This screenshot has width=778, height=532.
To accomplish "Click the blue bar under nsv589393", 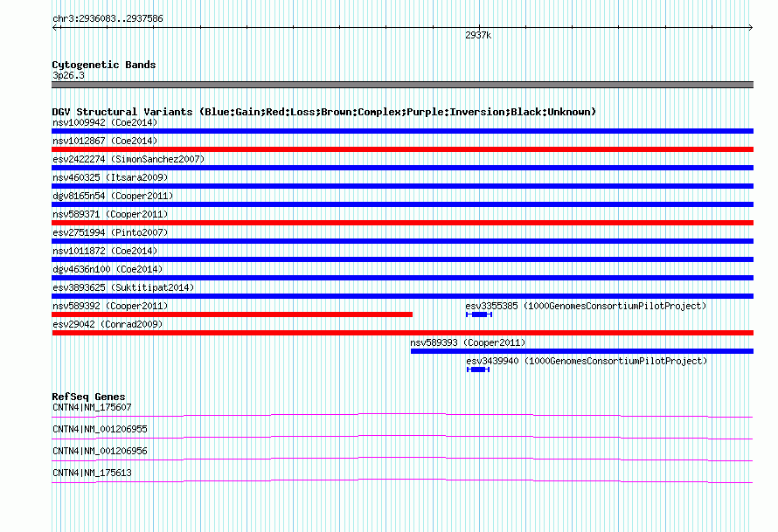I will [x=582, y=351].
